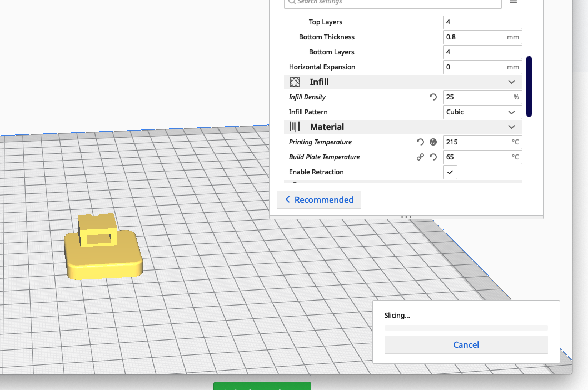Open the settings hamburger menu
Viewport: 588px width, 390px height.
(513, 3)
